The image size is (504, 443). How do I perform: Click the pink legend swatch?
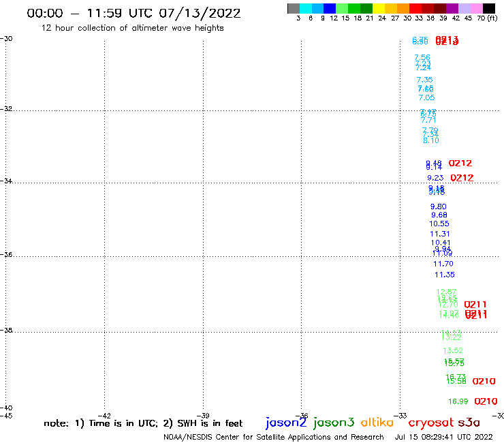(x=477, y=8)
